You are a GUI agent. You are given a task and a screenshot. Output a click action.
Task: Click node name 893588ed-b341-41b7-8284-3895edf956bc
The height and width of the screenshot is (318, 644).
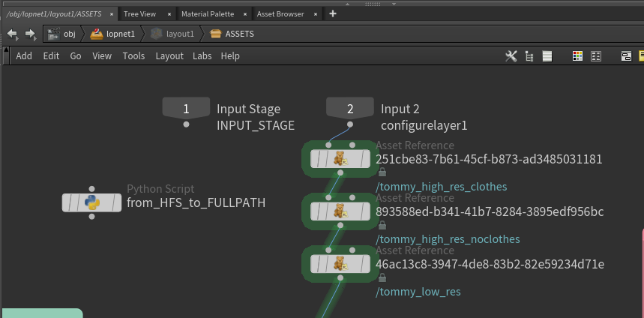tap(490, 212)
